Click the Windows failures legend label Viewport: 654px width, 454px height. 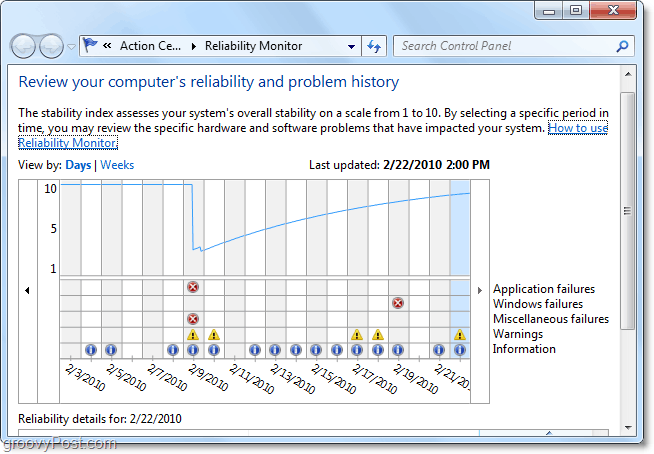tap(538, 304)
